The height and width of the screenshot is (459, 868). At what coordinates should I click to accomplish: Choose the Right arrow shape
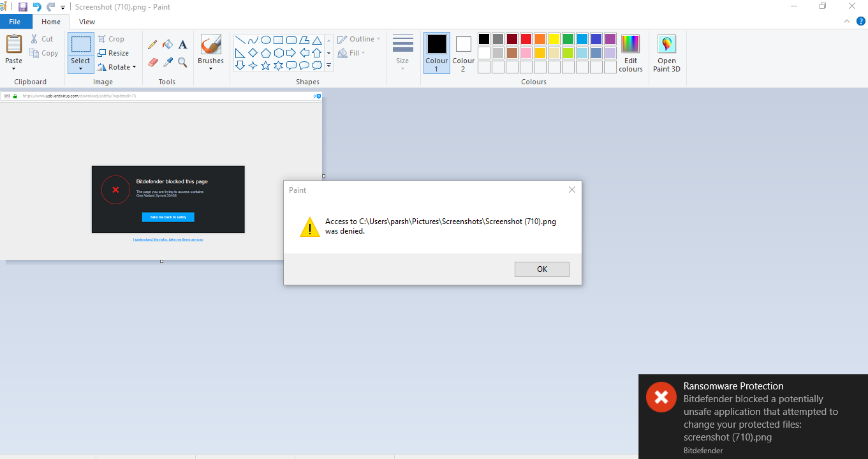click(291, 52)
